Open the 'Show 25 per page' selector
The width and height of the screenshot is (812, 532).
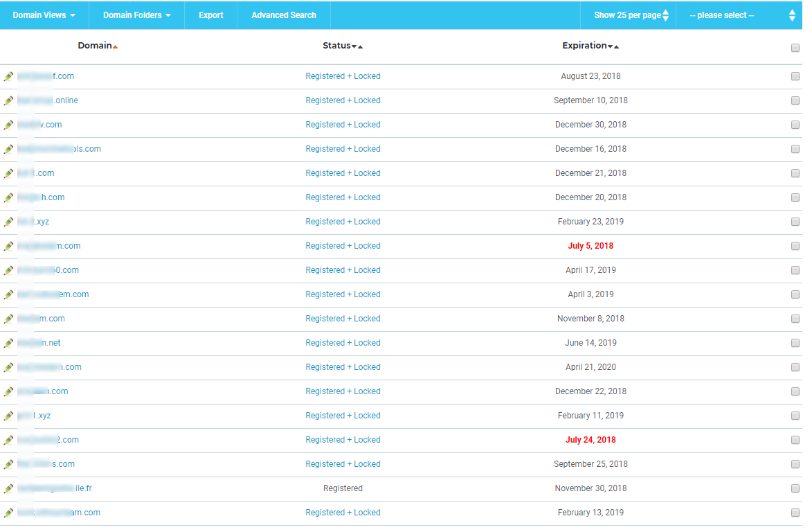(630, 15)
